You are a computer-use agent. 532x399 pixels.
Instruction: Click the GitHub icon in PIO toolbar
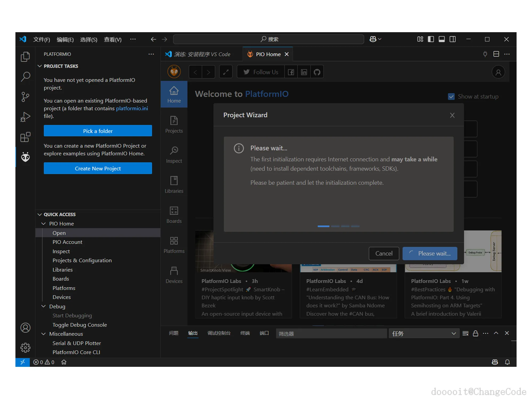pos(317,72)
